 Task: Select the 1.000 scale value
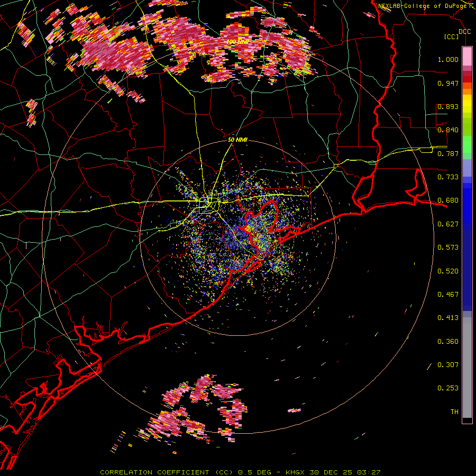[448, 59]
